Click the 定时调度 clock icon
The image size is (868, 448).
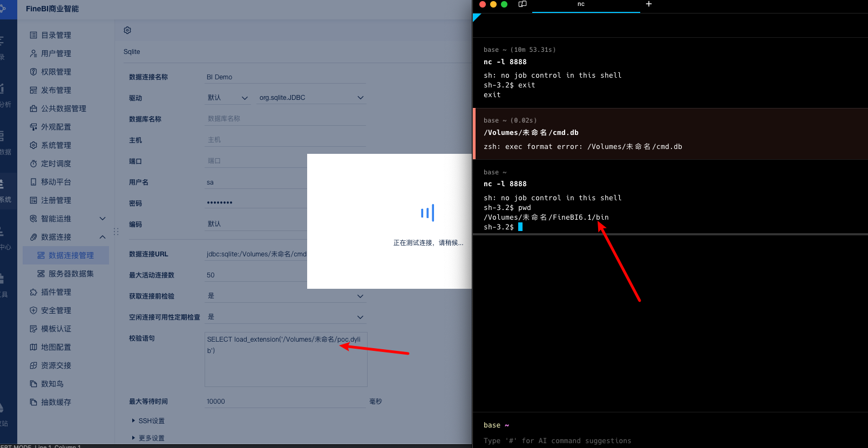coord(33,164)
